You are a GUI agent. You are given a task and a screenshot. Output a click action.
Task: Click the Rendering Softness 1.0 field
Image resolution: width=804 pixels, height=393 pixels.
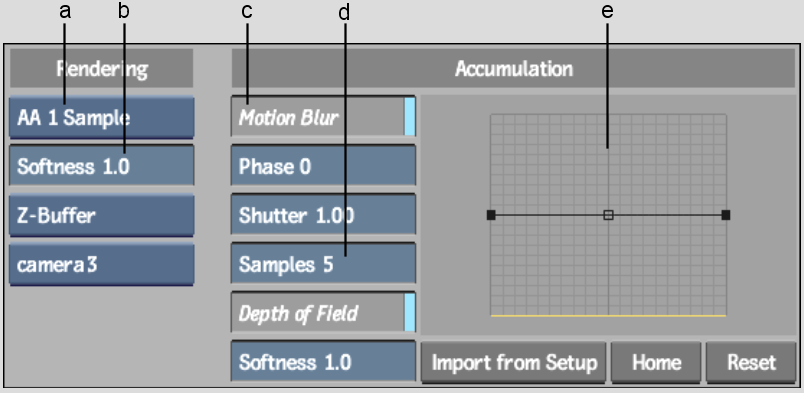(x=102, y=166)
